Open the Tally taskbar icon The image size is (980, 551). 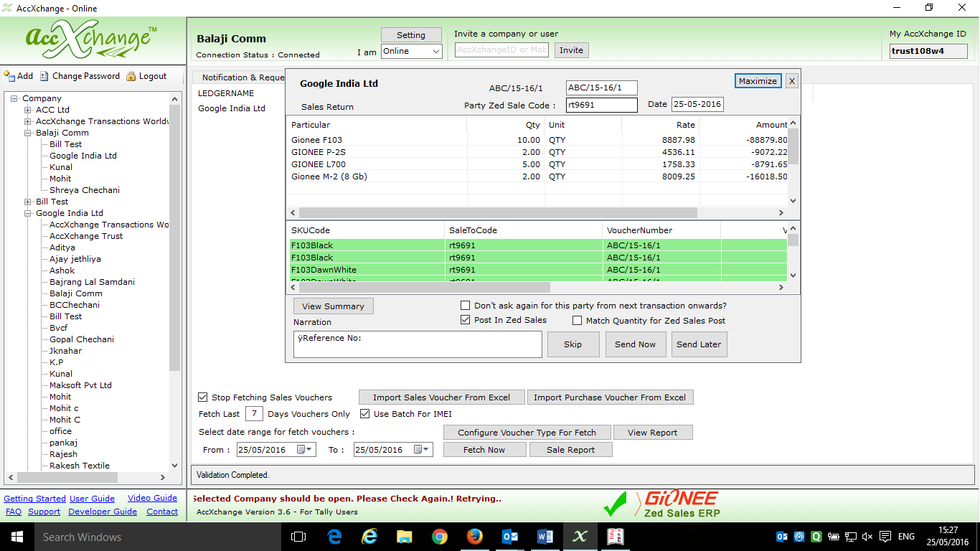pos(616,537)
